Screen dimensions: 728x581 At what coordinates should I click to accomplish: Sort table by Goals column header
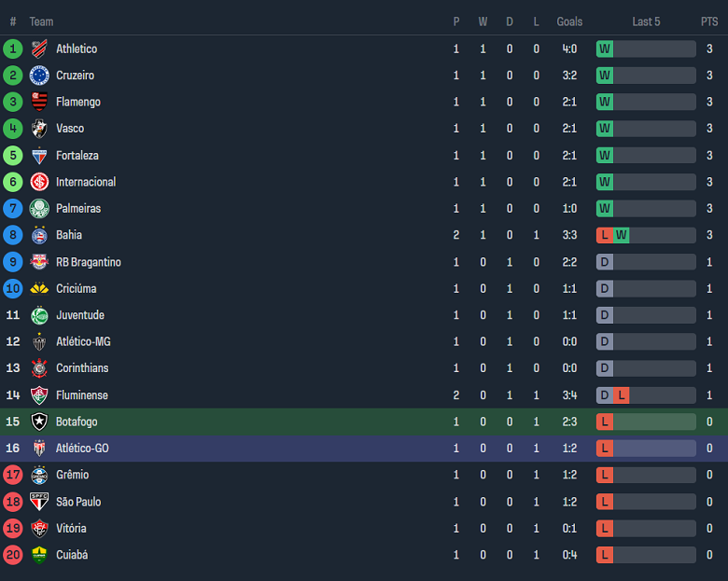(569, 21)
